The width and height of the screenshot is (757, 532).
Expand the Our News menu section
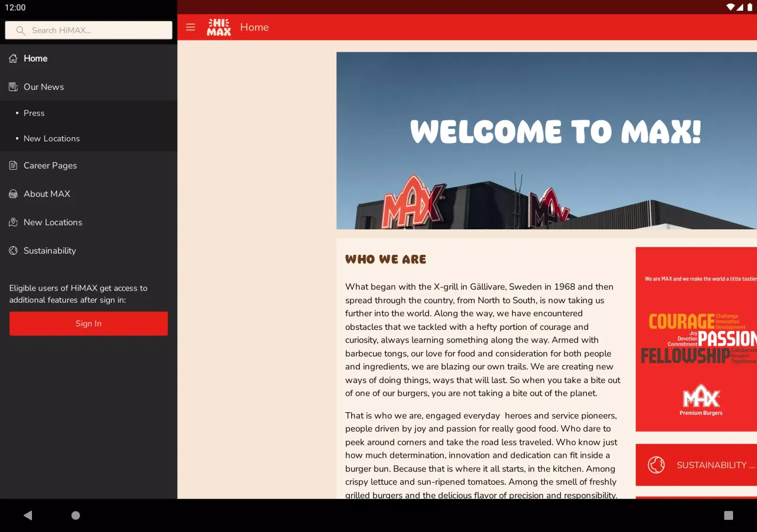44,87
